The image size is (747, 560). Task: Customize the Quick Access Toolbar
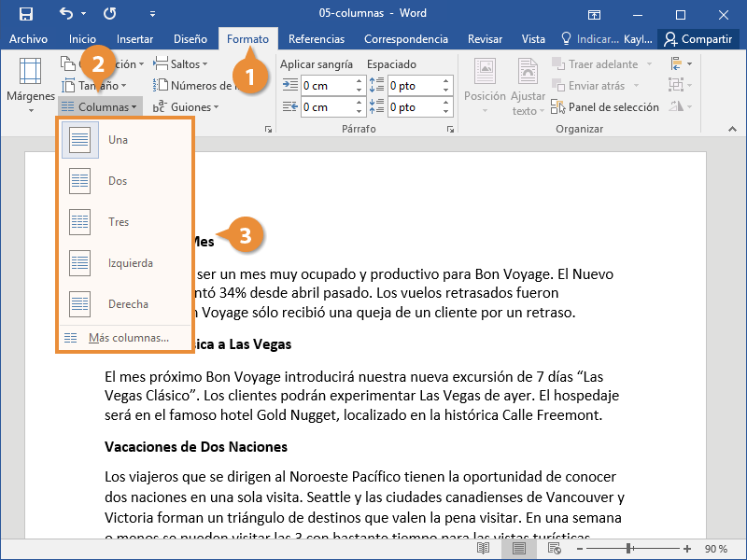point(152,14)
